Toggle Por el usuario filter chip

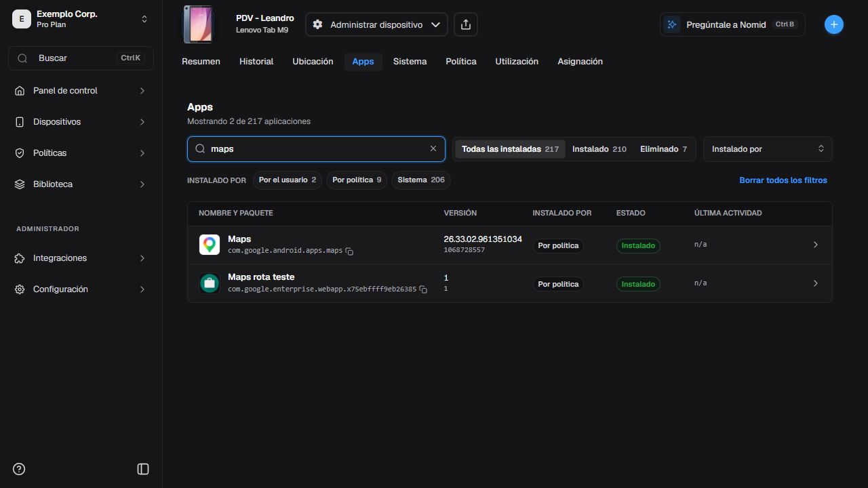(288, 180)
